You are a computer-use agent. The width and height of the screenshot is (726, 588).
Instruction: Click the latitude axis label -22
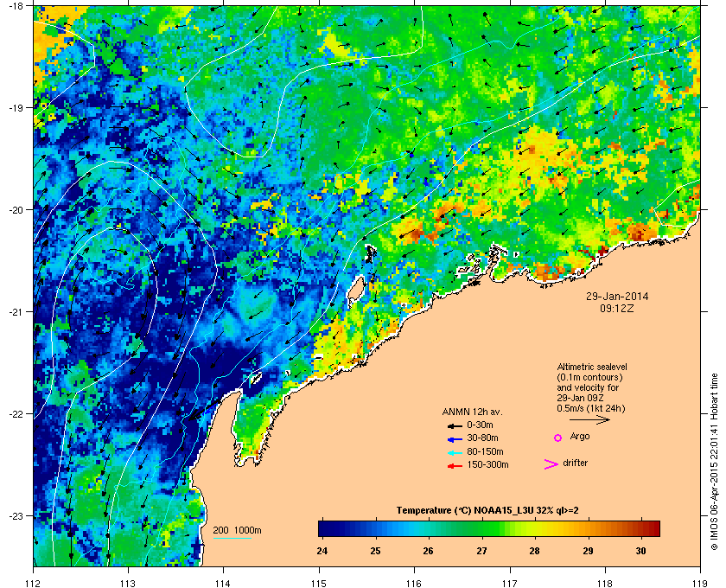click(x=16, y=413)
